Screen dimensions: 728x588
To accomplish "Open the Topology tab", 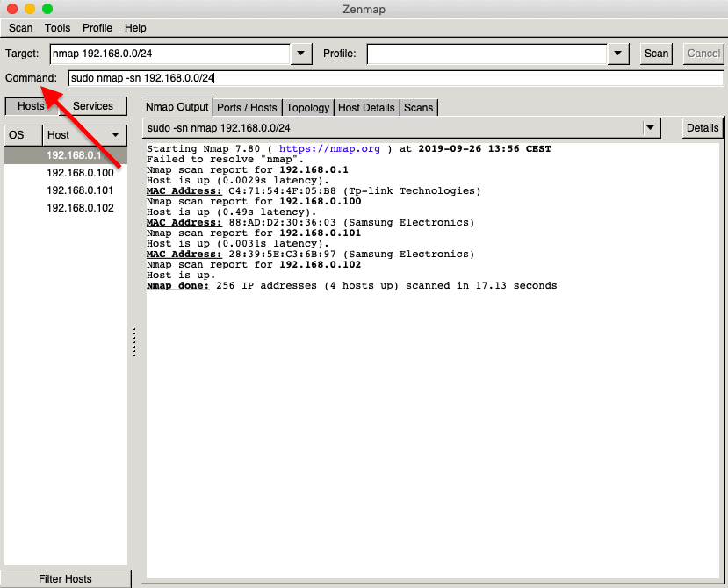I will click(308, 108).
